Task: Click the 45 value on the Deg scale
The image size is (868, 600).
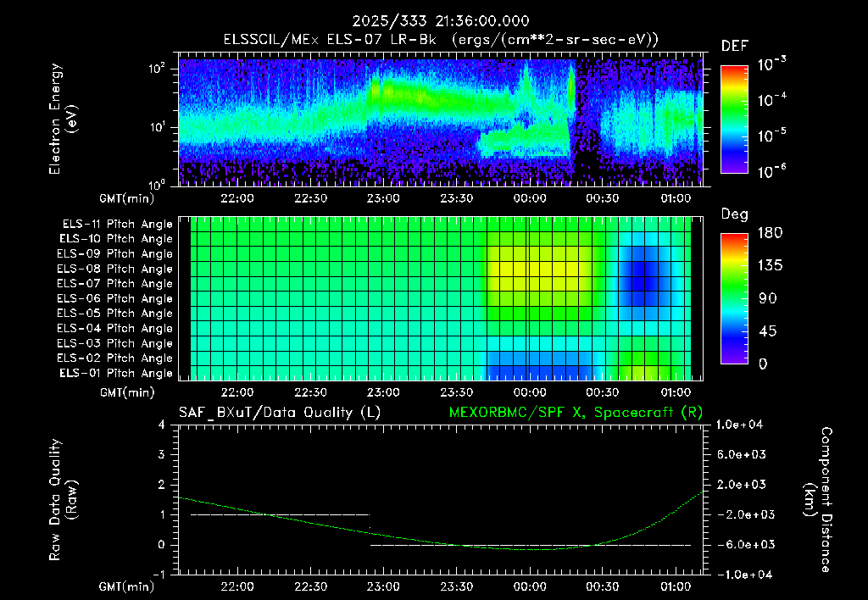Action: click(770, 331)
